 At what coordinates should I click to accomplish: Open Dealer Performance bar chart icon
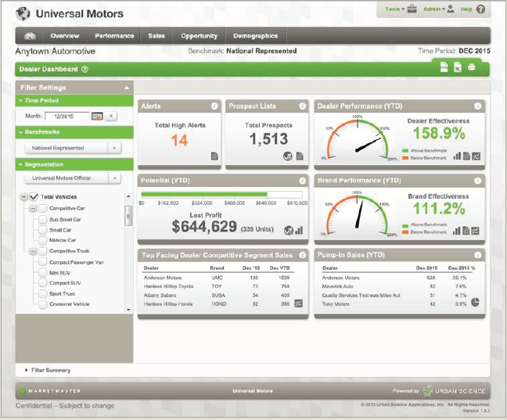(x=457, y=156)
